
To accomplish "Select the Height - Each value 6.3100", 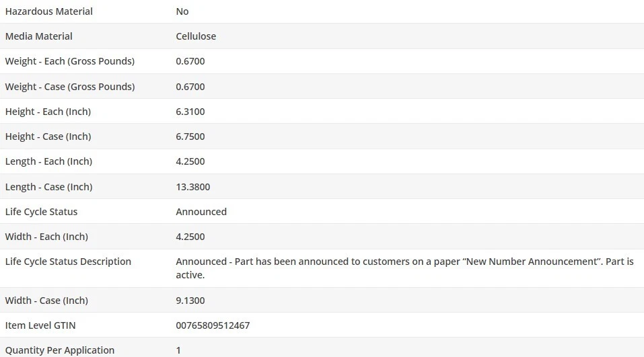I will point(190,112).
